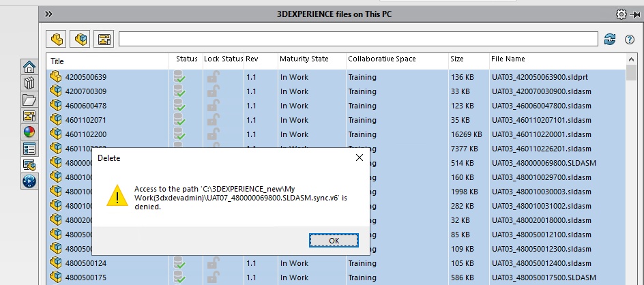This screenshot has width=644, height=285.
Task: Select row titled 4200700309
Action: [x=336, y=91]
